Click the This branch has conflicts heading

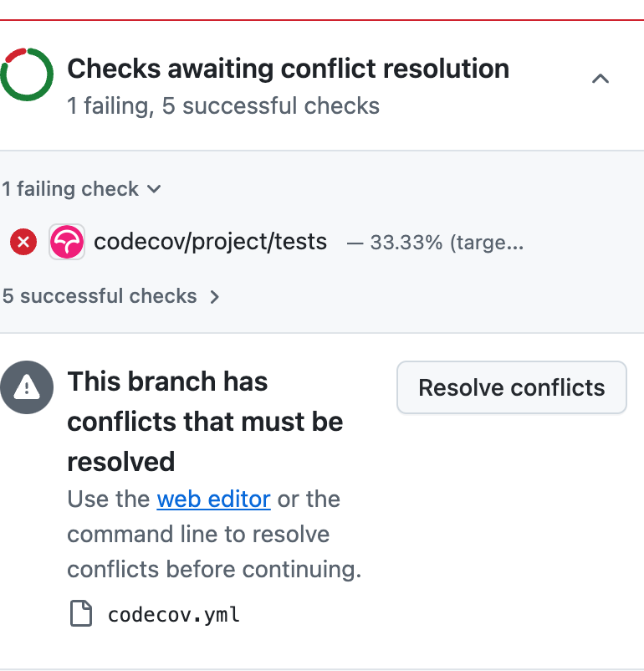[205, 422]
